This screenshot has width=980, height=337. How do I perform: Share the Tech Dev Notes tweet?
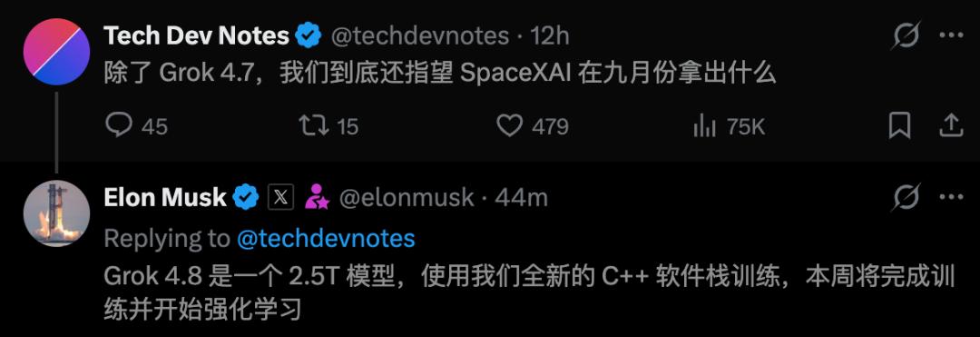pos(951,125)
